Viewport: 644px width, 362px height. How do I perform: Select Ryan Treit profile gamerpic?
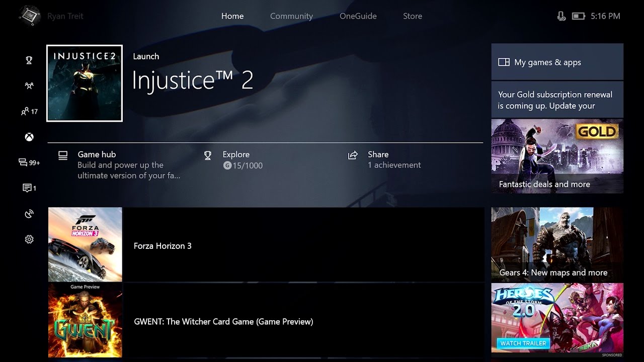click(x=29, y=16)
